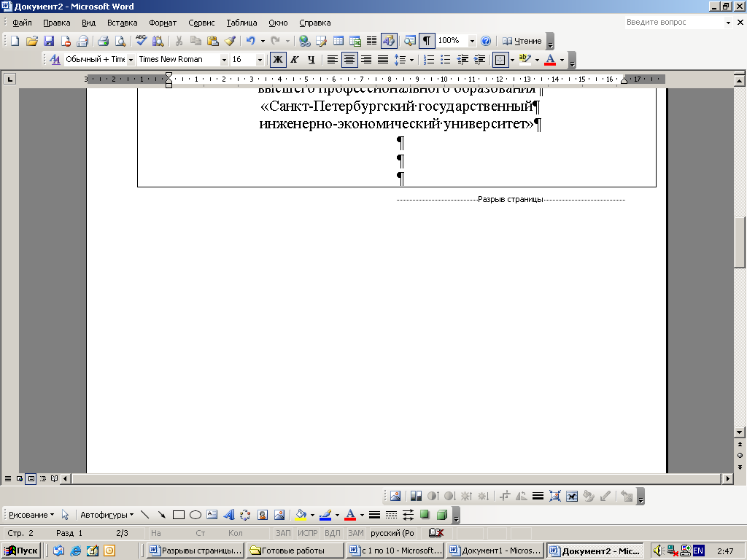747x560 pixels.
Task: Open the Styles and Formatting pane
Action: pyautogui.click(x=55, y=60)
